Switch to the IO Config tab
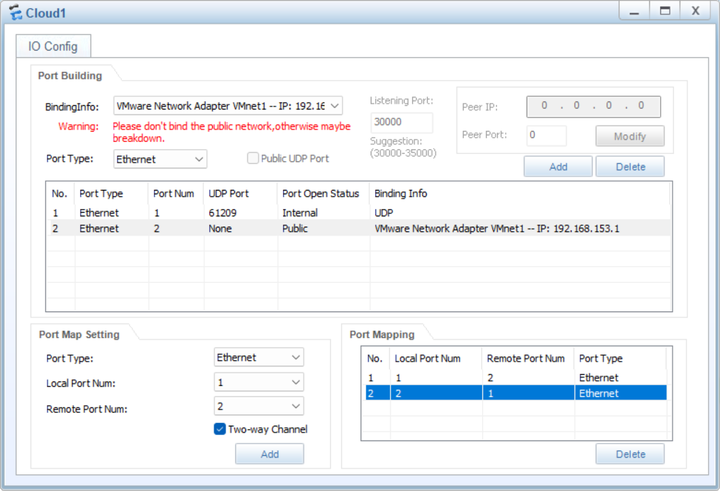Image resolution: width=720 pixels, height=491 pixels. [53, 46]
